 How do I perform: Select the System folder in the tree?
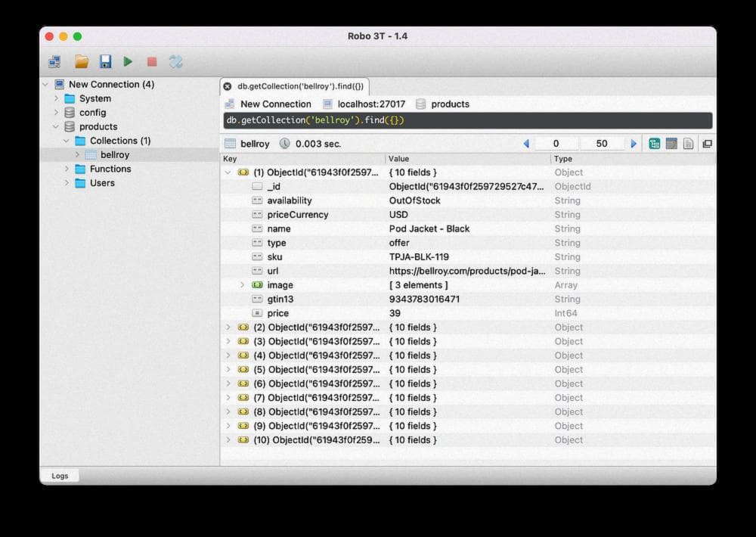click(95, 98)
